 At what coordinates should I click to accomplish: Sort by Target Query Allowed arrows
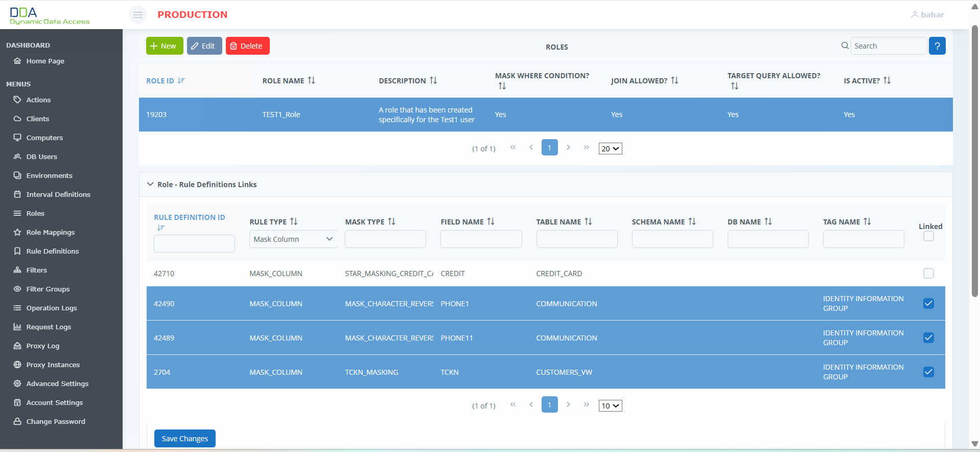click(735, 86)
